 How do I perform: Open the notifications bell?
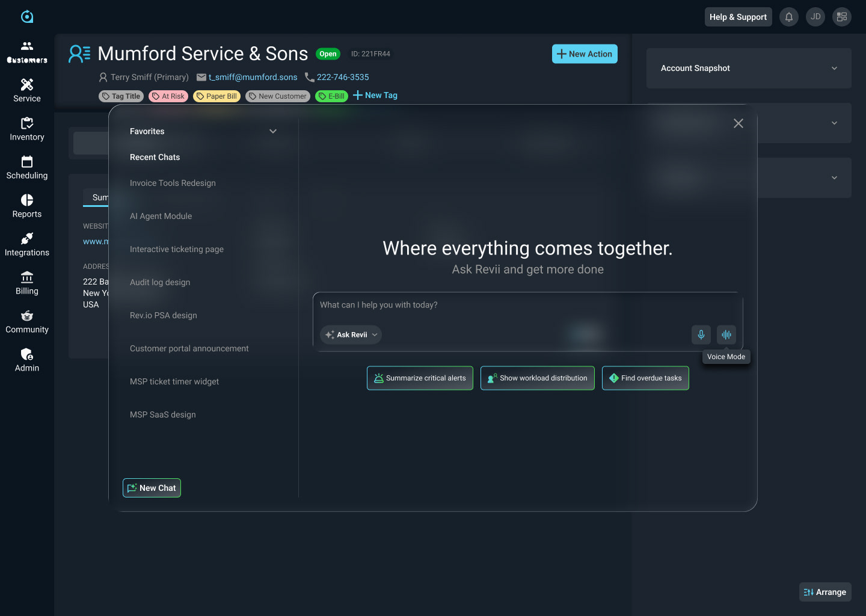point(789,17)
